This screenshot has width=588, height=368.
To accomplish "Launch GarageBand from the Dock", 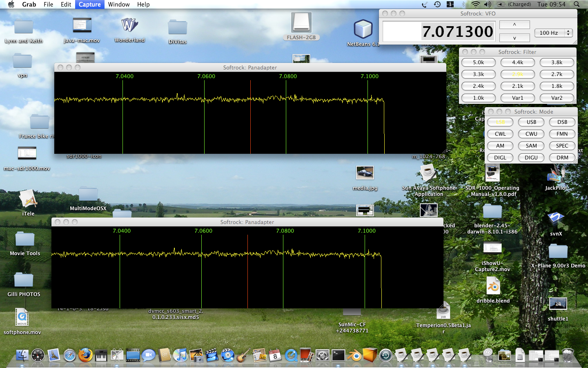I will point(243,355).
